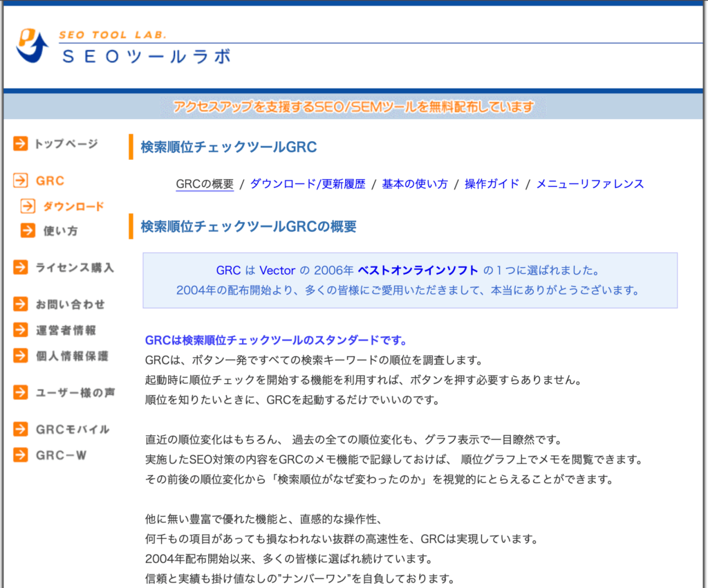The width and height of the screenshot is (708, 588).
Task: Click the orange arrow icon beside GRC
Action: click(x=21, y=181)
